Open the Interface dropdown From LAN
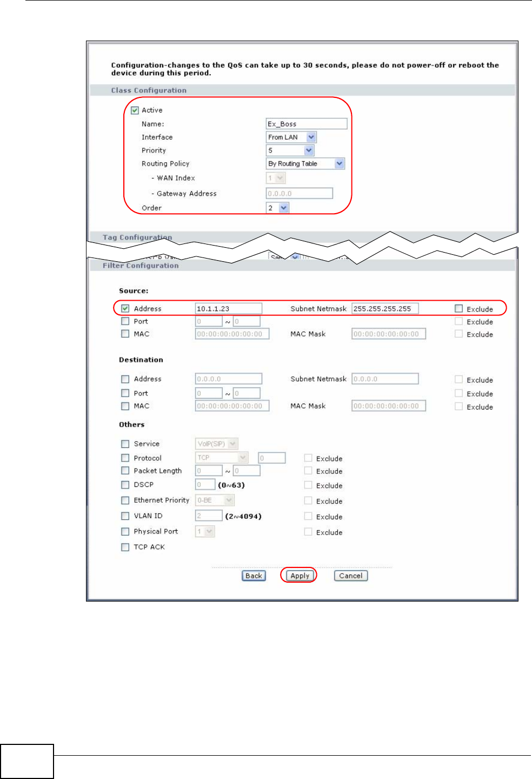The width and height of the screenshot is (532, 779). click(x=291, y=137)
